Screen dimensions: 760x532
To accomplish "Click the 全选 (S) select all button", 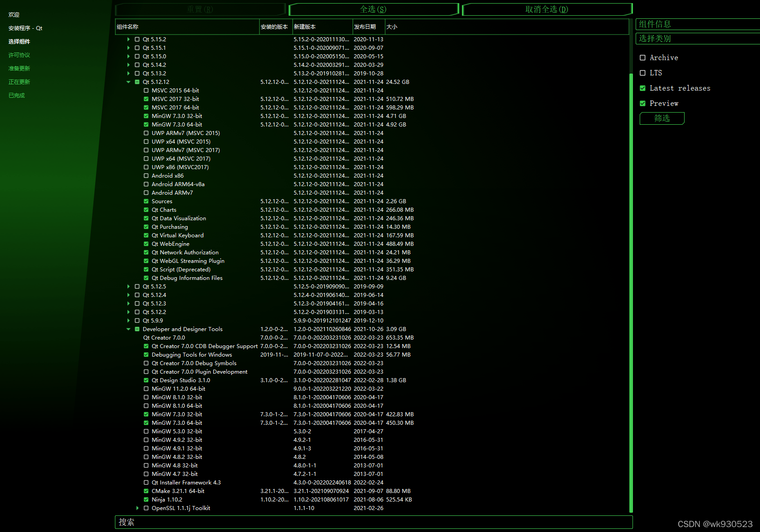I will click(x=373, y=9).
